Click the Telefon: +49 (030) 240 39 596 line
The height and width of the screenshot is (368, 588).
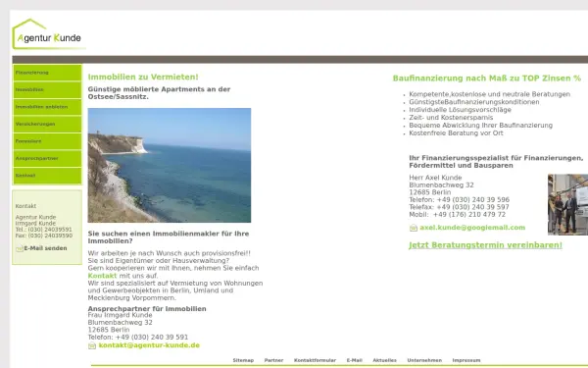459,200
